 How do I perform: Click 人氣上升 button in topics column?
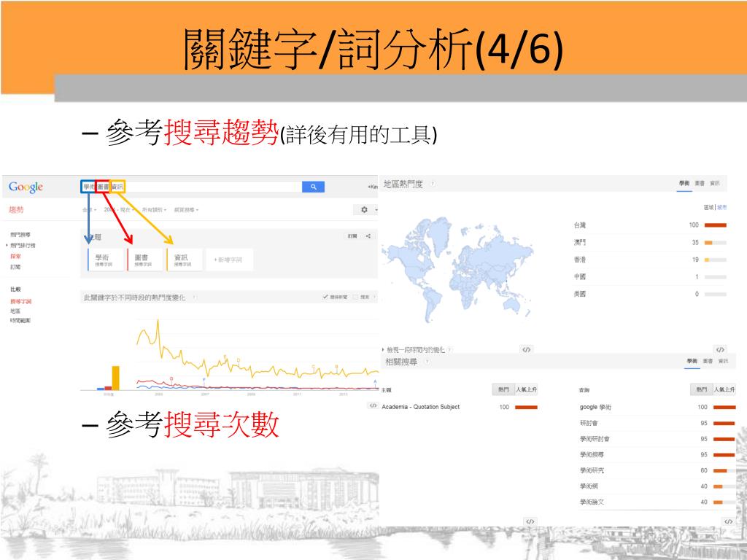pos(526,389)
